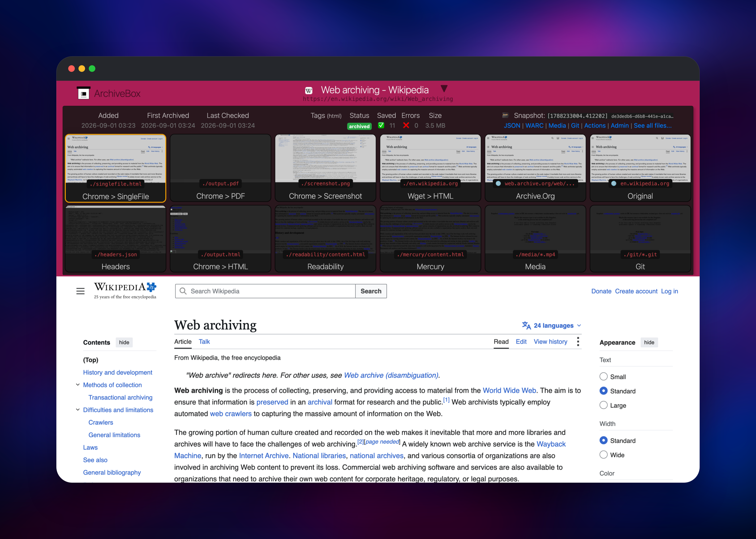Open Web archive (disambiguation) link
Image resolution: width=756 pixels, height=539 pixels.
tap(391, 375)
